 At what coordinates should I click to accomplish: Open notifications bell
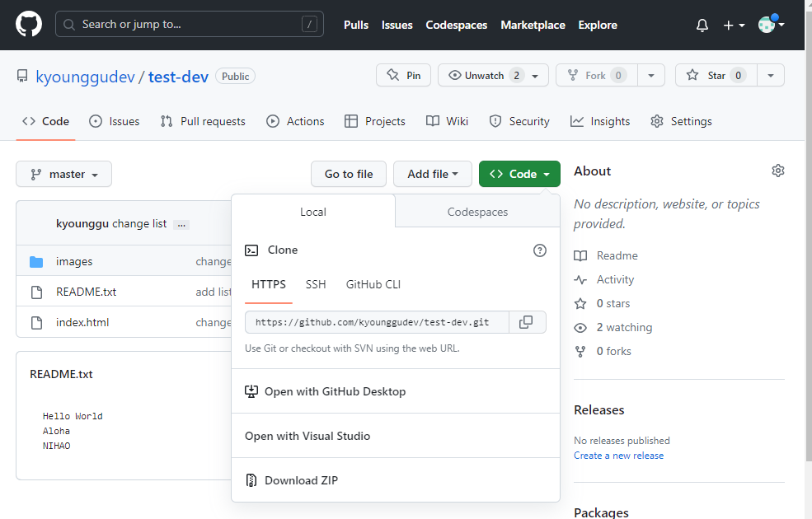tap(702, 26)
